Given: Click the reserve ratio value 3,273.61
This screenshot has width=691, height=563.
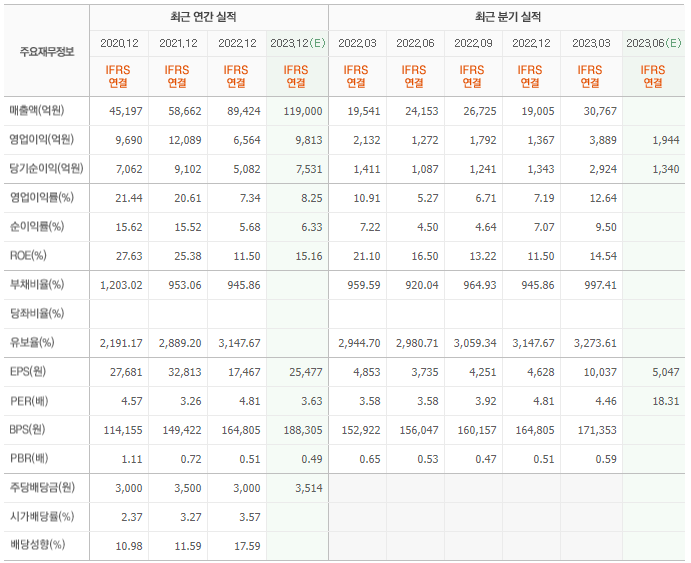Looking at the screenshot, I should tap(595, 343).
